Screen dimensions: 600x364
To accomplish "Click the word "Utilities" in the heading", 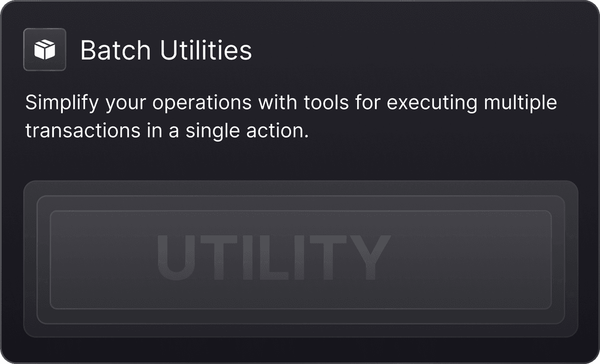I will (206, 50).
